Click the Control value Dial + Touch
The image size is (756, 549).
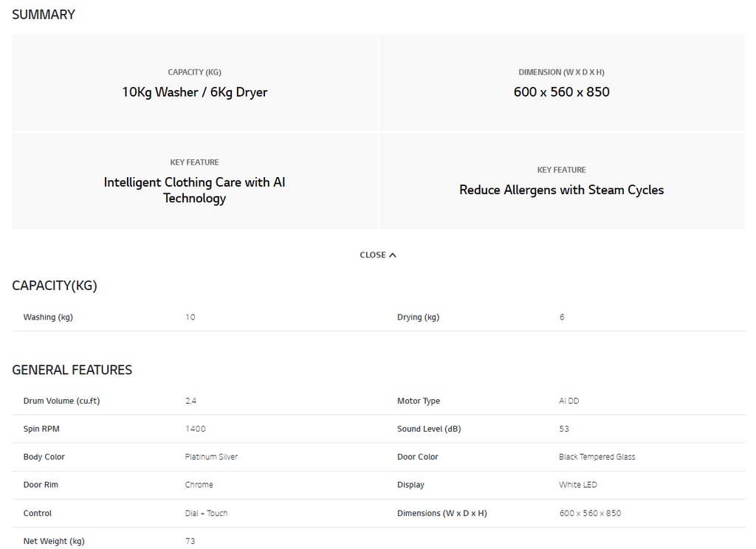point(207,514)
